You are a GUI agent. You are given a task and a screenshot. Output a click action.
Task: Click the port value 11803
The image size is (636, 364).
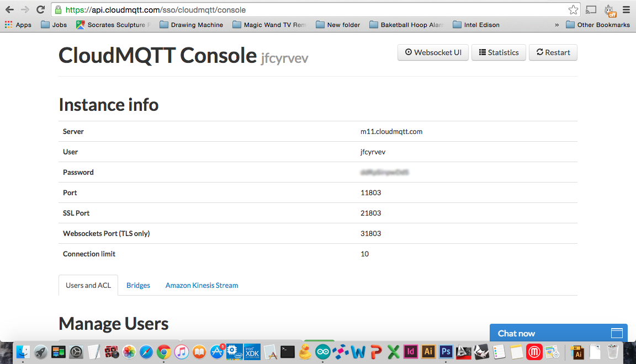pyautogui.click(x=371, y=192)
